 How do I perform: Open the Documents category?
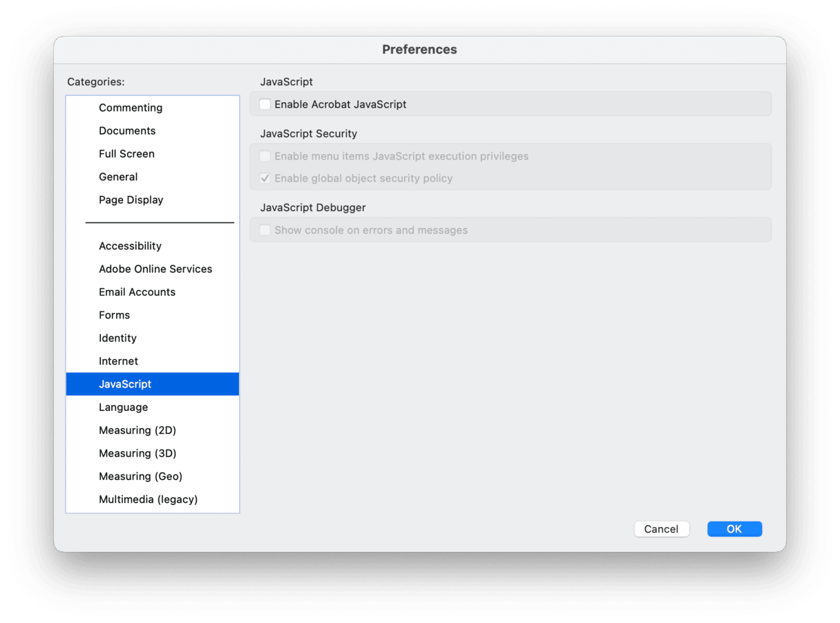(127, 131)
